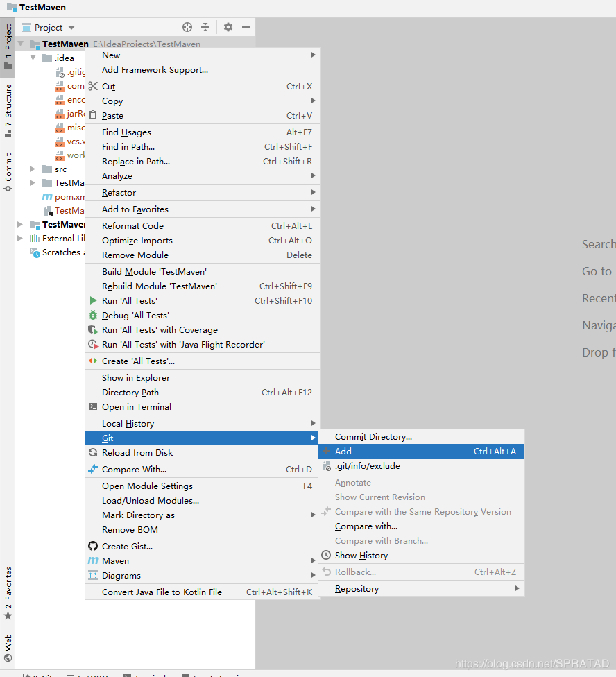Select Add to Favorites menu entry
Screen dimensions: 616x677
click(203, 209)
